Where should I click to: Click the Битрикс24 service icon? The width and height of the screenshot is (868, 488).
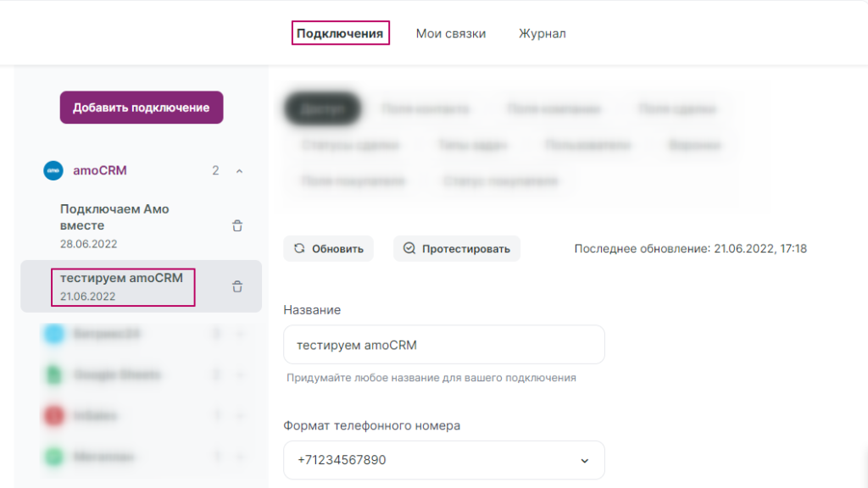53,334
